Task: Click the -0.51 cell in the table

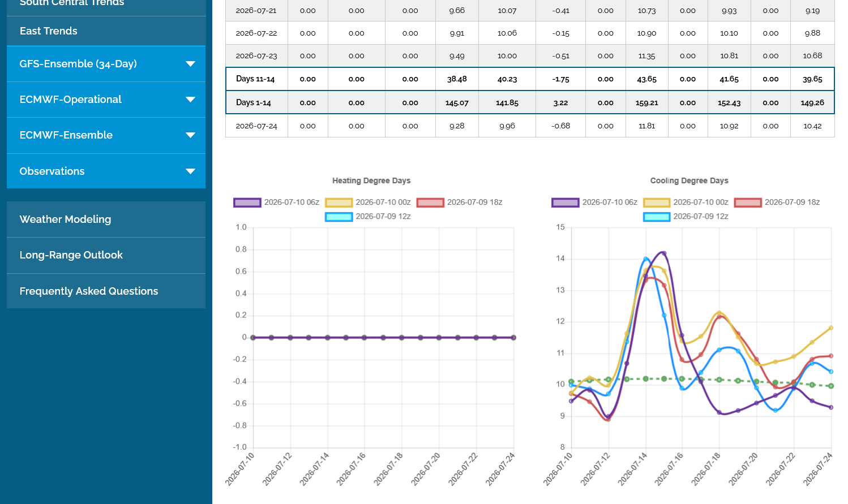Action: pos(561,56)
